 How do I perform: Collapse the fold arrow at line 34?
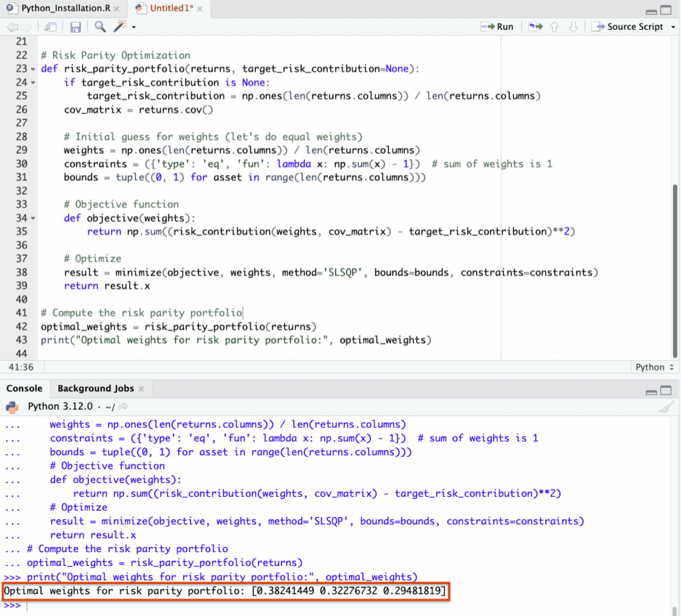click(x=33, y=218)
